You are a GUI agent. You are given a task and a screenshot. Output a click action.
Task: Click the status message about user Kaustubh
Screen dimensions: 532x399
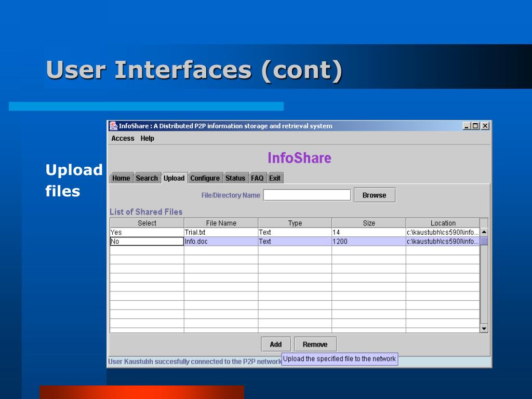195,362
